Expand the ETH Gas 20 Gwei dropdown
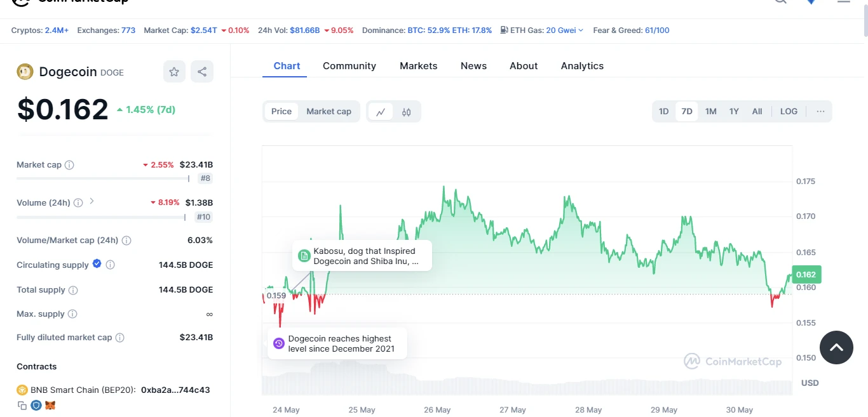The image size is (868, 417). 565,30
